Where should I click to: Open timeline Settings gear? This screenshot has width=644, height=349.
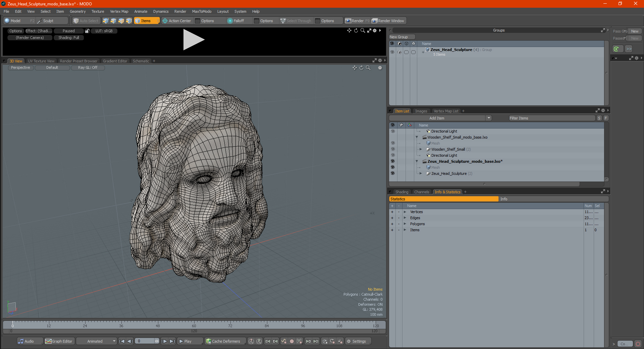[356, 341]
